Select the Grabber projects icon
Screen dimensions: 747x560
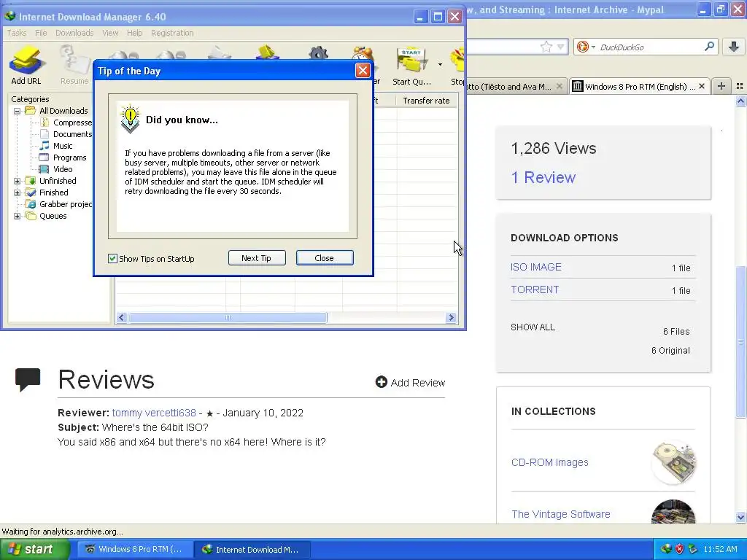[31, 204]
